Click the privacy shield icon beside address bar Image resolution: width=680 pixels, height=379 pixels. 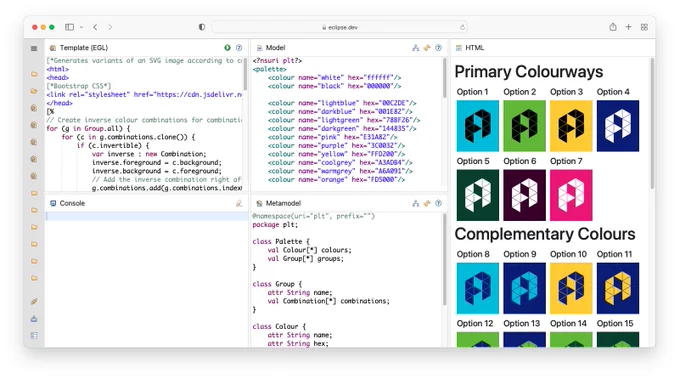coord(202,27)
